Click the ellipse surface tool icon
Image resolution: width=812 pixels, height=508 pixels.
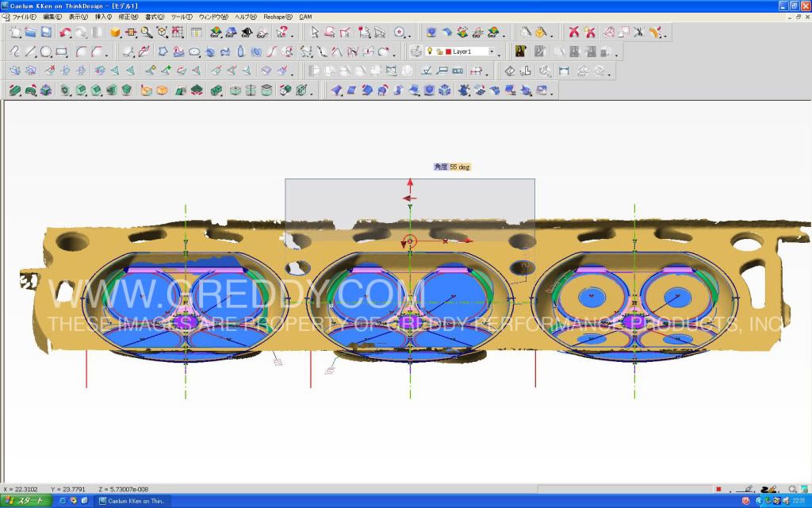coord(194,52)
